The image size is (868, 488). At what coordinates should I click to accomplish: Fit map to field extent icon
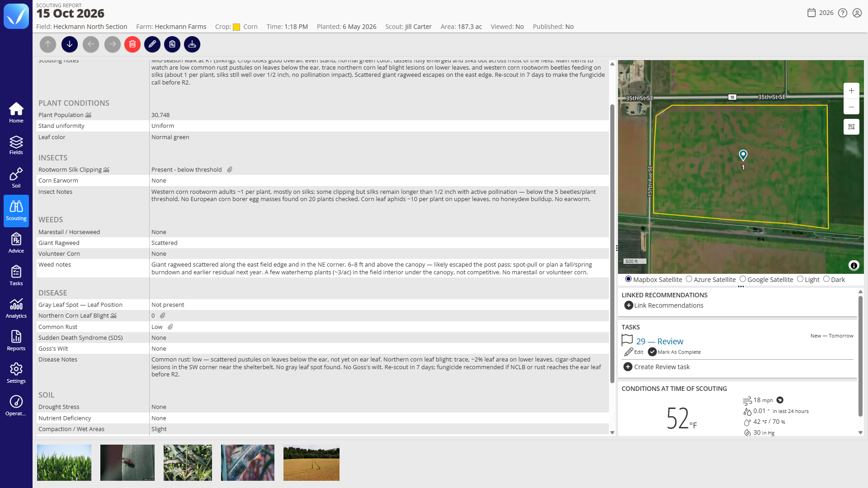tap(851, 127)
